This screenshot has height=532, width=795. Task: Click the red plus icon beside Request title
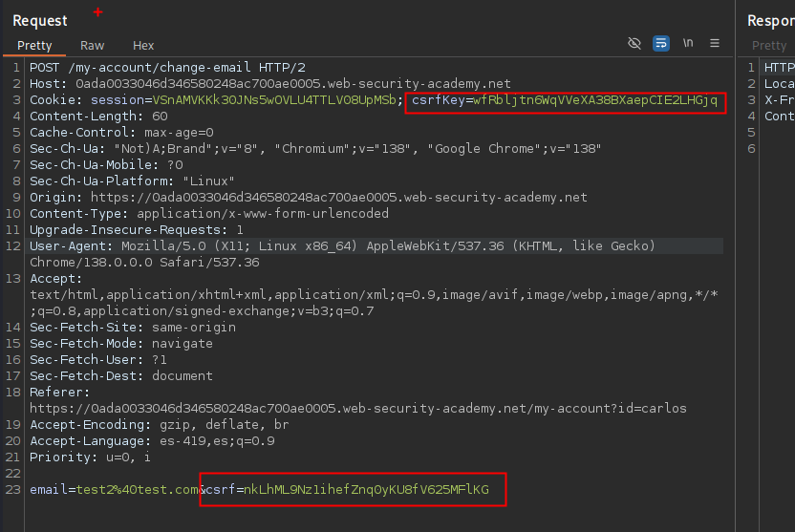97,12
